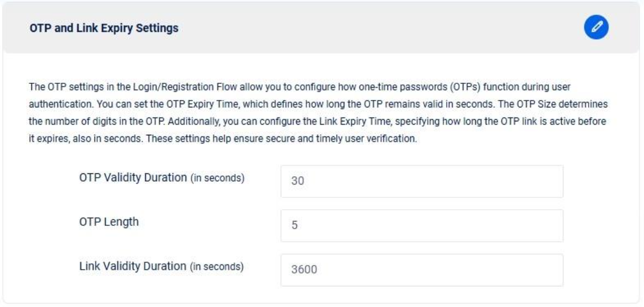Click '(in seconds)' beside OTP Validity Duration
This screenshot has width=644, height=307.
pyautogui.click(x=217, y=178)
